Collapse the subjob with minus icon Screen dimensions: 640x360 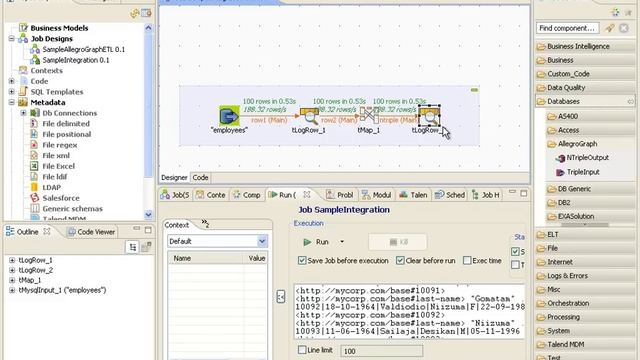click(474, 90)
